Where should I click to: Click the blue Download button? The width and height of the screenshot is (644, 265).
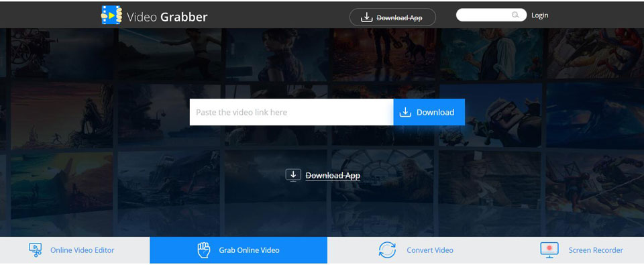point(429,112)
